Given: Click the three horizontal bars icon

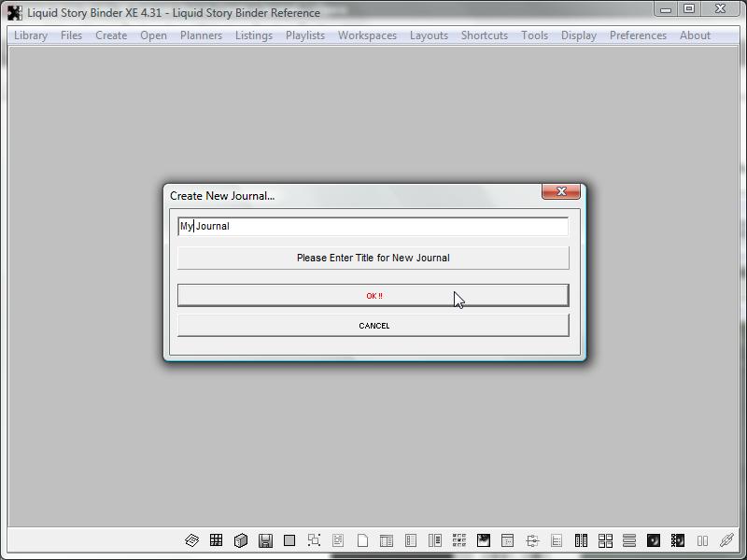Looking at the screenshot, I should pyautogui.click(x=629, y=540).
